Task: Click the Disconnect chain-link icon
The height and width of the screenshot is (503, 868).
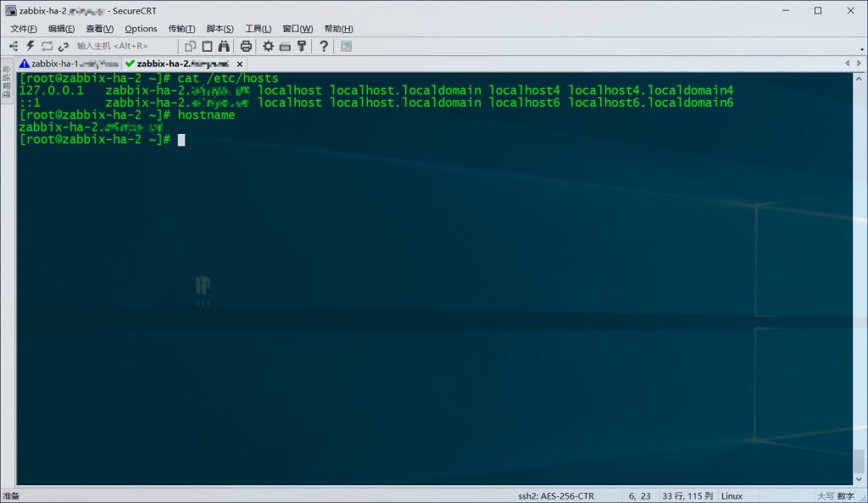Action: pyautogui.click(x=64, y=46)
